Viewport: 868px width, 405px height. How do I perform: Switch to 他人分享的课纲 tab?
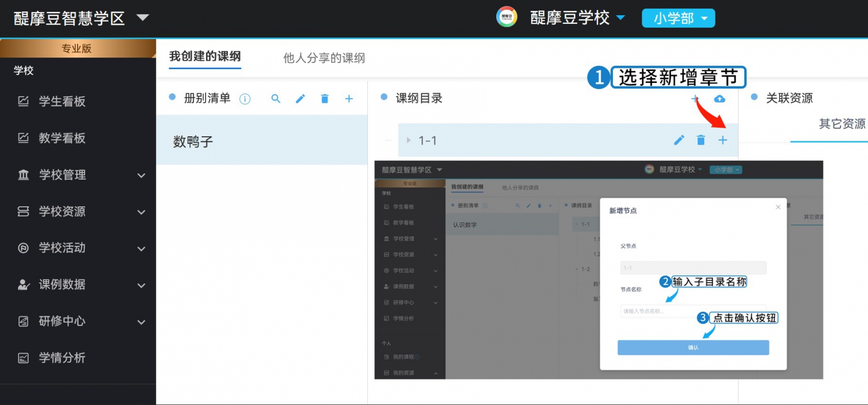pos(324,58)
